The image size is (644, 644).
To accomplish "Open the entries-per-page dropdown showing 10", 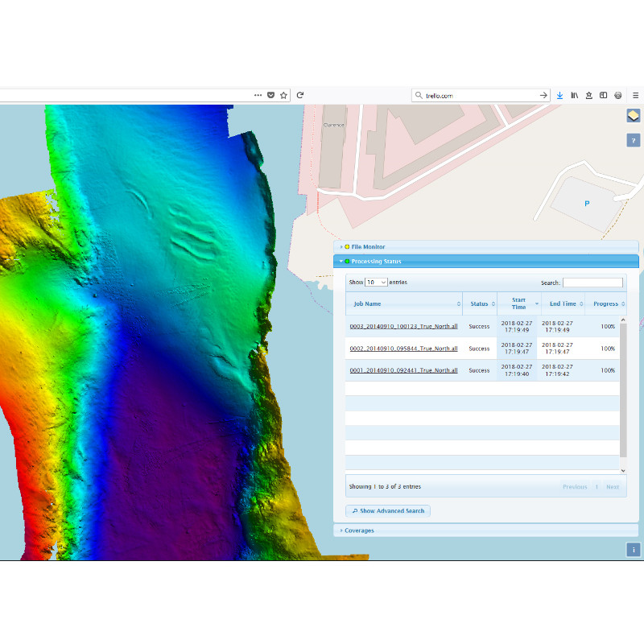I will click(376, 282).
